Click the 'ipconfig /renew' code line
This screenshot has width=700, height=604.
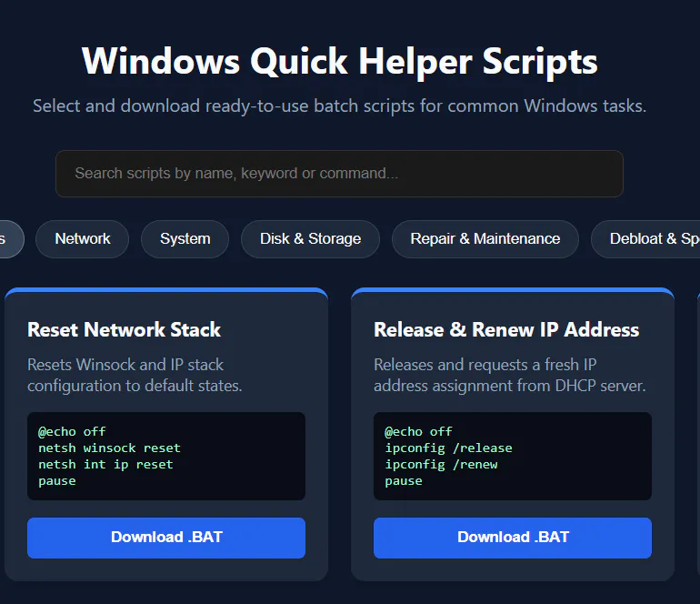tap(441, 465)
